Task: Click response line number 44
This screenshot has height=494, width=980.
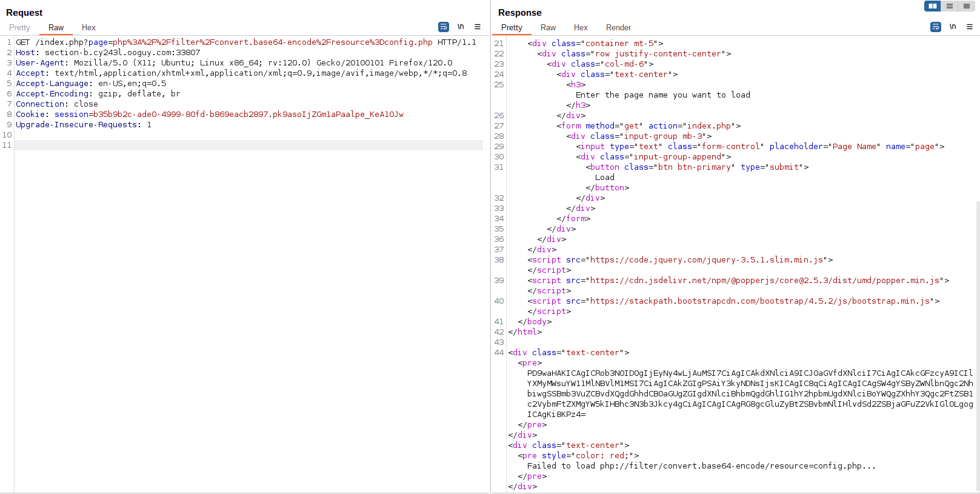Action: pos(499,353)
